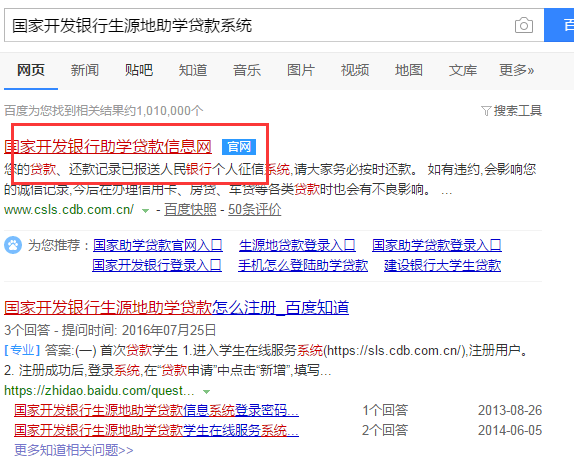Viewport: 574px width, 456px height.
Task: Click 1个回答 answer count
Action: [385, 410]
